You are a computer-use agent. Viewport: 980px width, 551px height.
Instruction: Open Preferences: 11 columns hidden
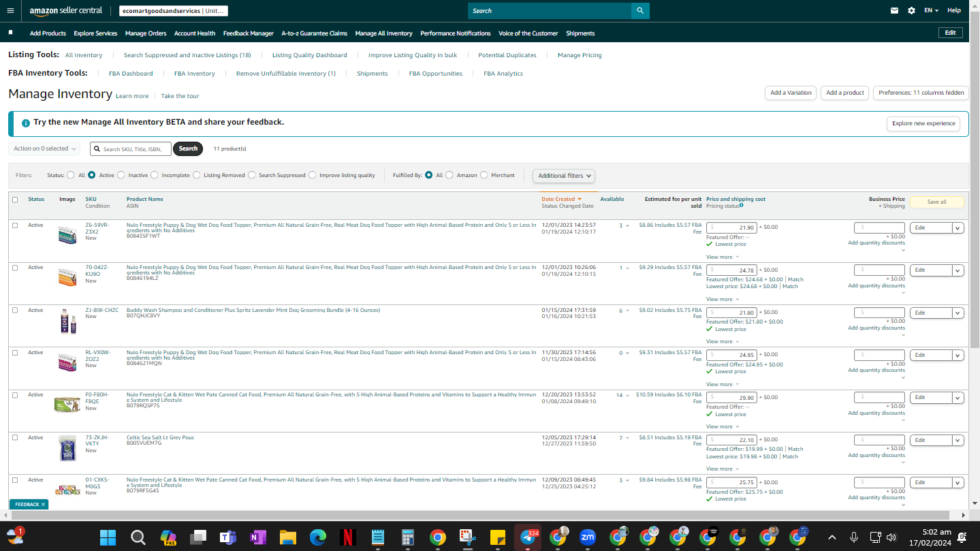[921, 93]
